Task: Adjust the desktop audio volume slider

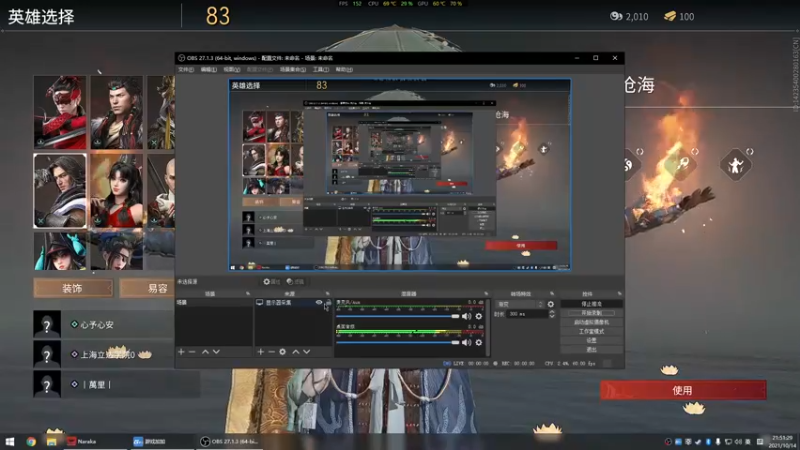Action: (398, 342)
